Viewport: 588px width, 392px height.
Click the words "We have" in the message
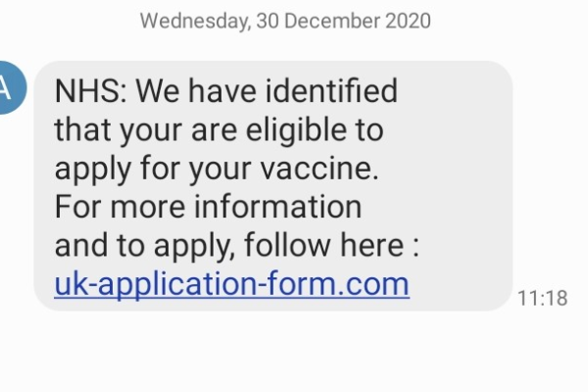[x=196, y=91]
